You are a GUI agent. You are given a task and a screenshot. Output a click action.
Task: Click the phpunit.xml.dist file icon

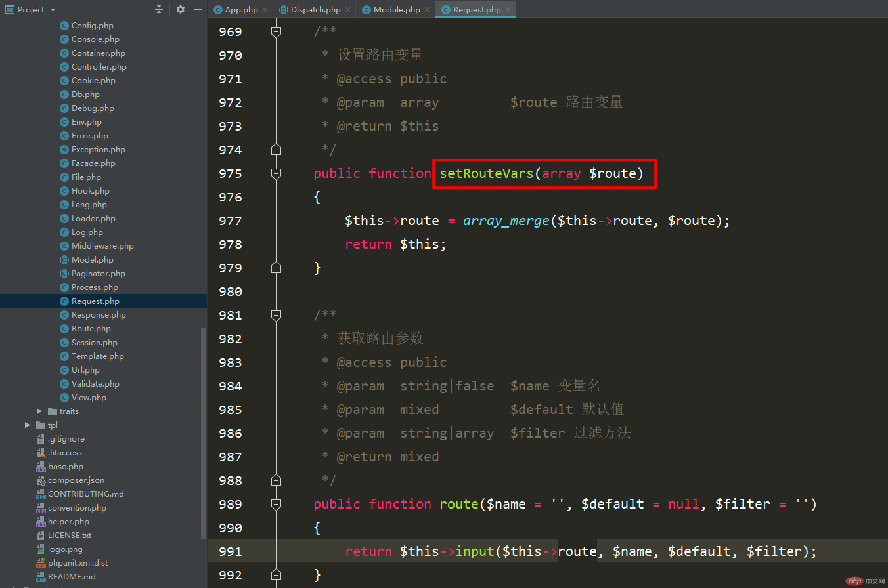41,562
